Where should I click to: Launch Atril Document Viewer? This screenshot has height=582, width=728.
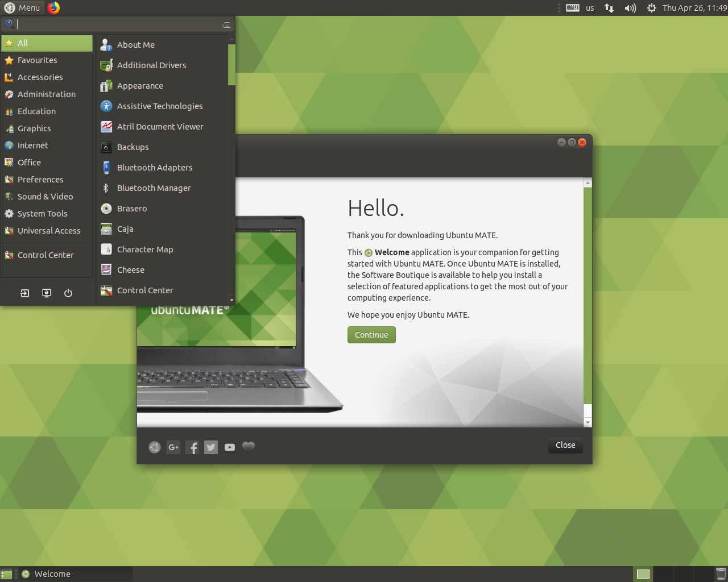click(x=162, y=127)
